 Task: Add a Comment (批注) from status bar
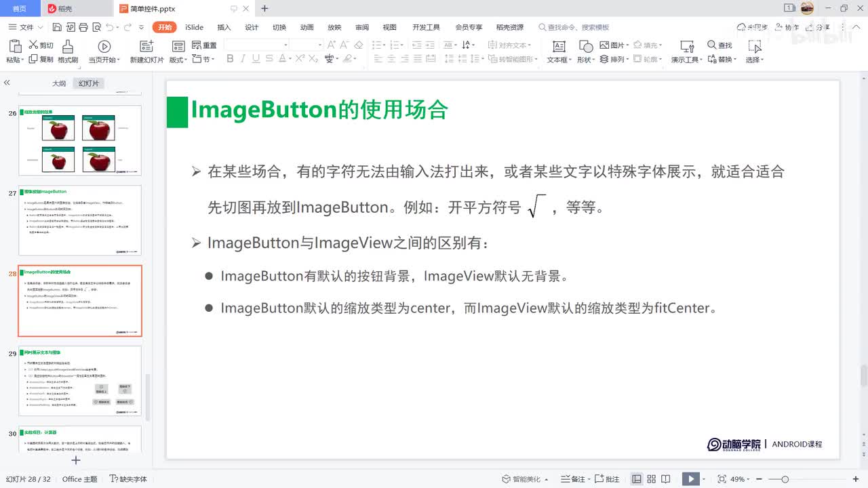[607, 479]
